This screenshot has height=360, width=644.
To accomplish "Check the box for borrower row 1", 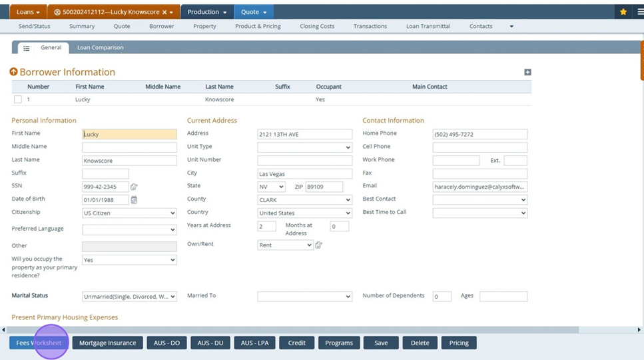I will (18, 99).
